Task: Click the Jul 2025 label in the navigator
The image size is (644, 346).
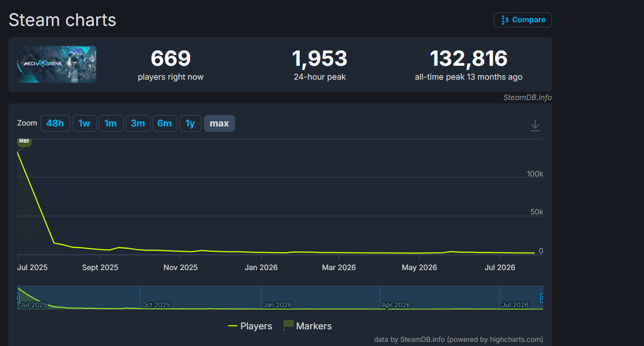Action: [x=33, y=305]
